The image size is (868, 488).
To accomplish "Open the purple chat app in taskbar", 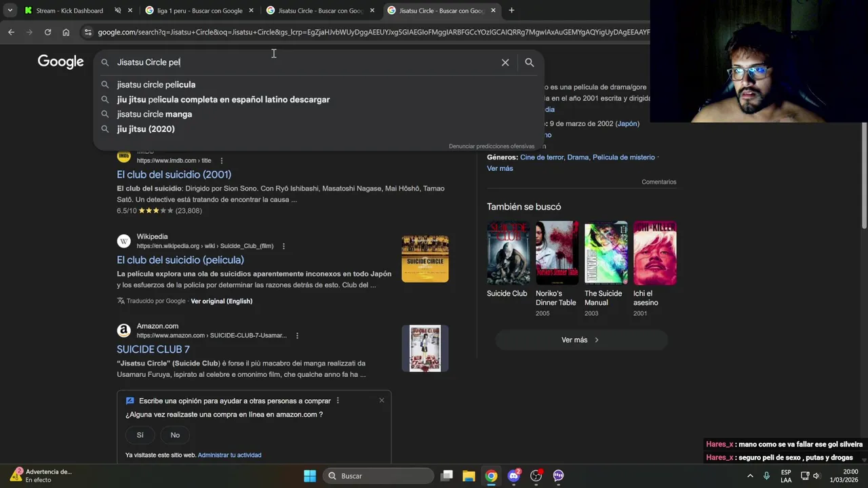I will click(558, 476).
